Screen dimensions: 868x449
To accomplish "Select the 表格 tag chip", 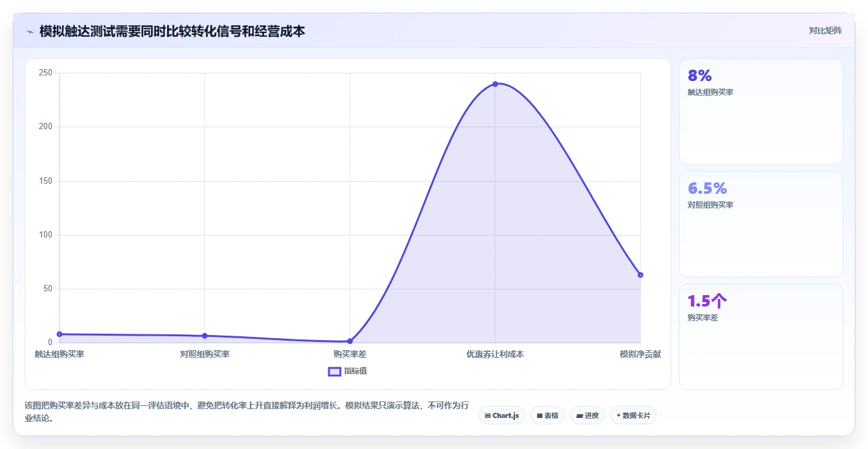I will (547, 415).
